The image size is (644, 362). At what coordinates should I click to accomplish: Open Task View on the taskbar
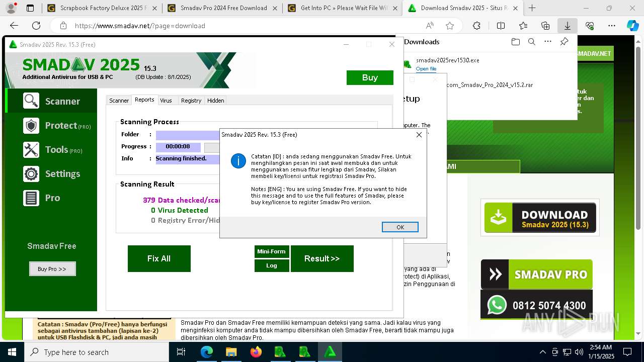181,352
